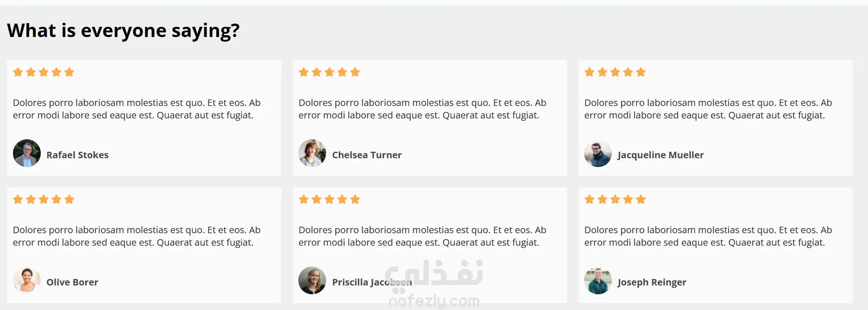The height and width of the screenshot is (310, 868).
Task: Select Jacqueline Mueller's avatar image
Action: click(598, 153)
